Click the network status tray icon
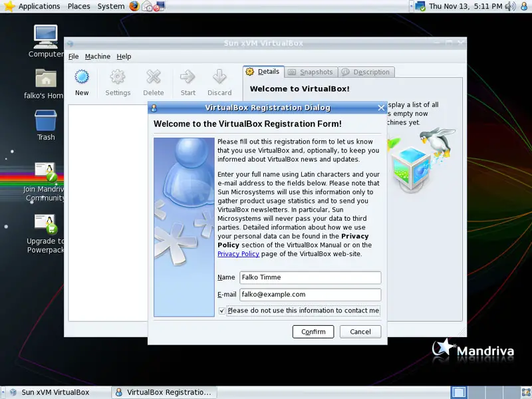 click(420, 6)
